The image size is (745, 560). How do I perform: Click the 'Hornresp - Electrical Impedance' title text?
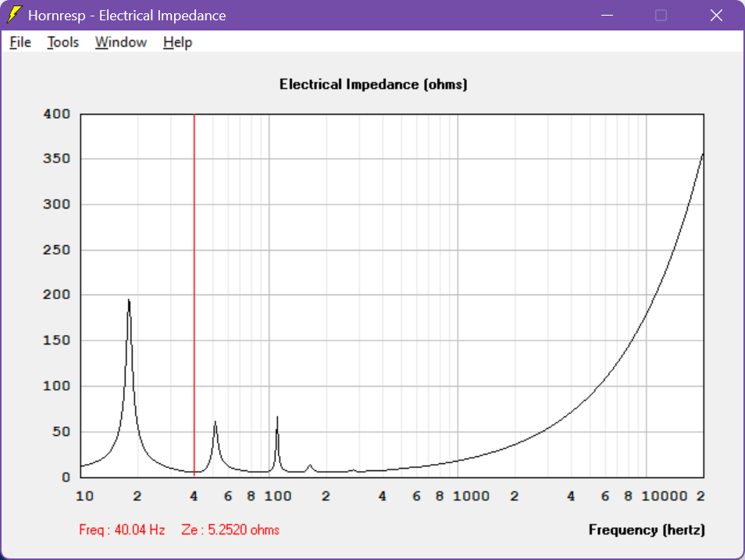point(127,16)
